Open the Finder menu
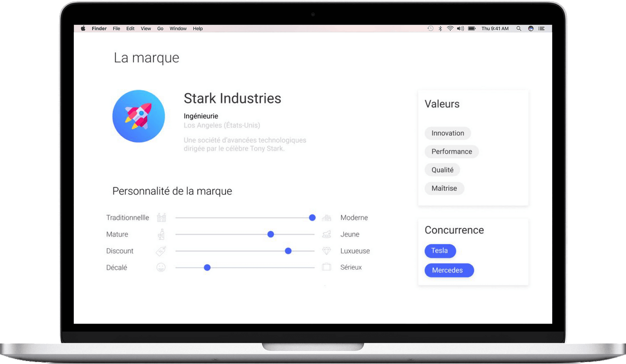The height and width of the screenshot is (364, 626). tap(99, 29)
